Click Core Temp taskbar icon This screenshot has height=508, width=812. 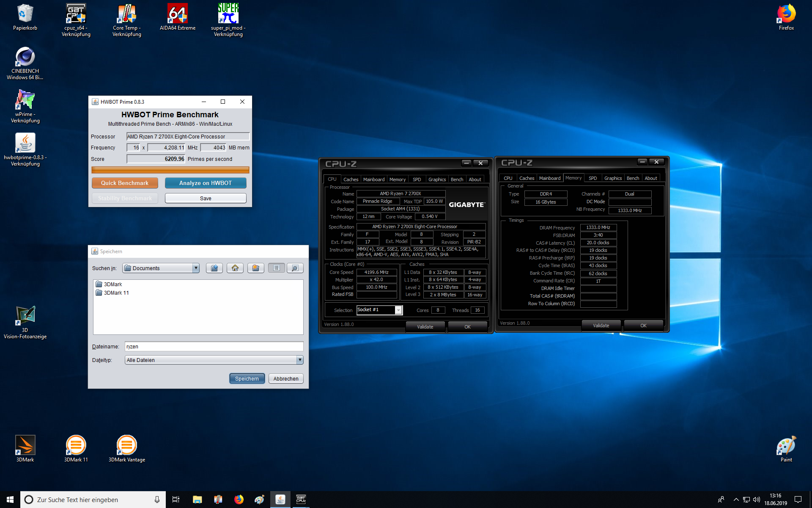coord(218,500)
